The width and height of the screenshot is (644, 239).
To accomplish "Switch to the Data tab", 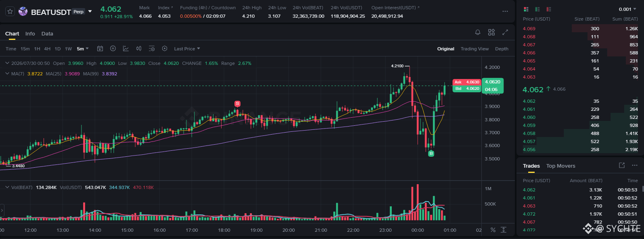I will 47,34.
